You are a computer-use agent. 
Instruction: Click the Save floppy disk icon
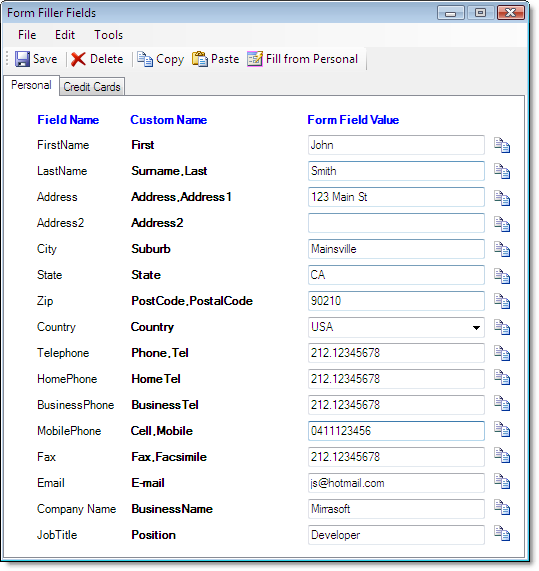tap(22, 59)
